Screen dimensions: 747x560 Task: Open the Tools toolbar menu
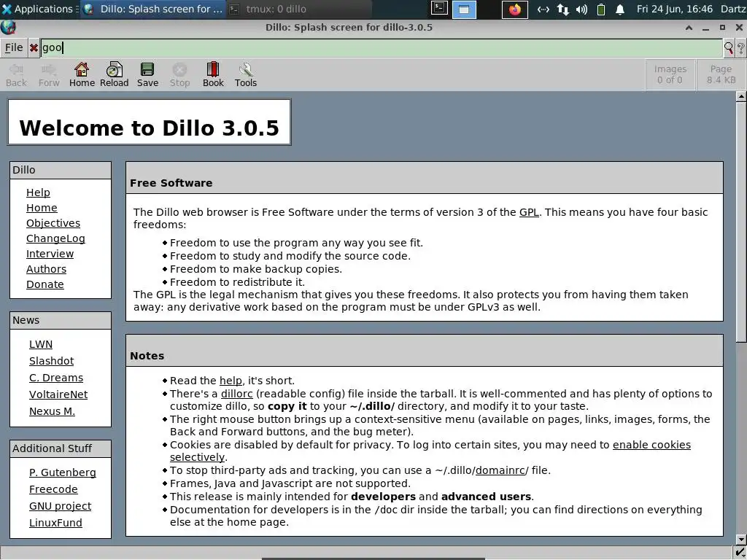(245, 75)
